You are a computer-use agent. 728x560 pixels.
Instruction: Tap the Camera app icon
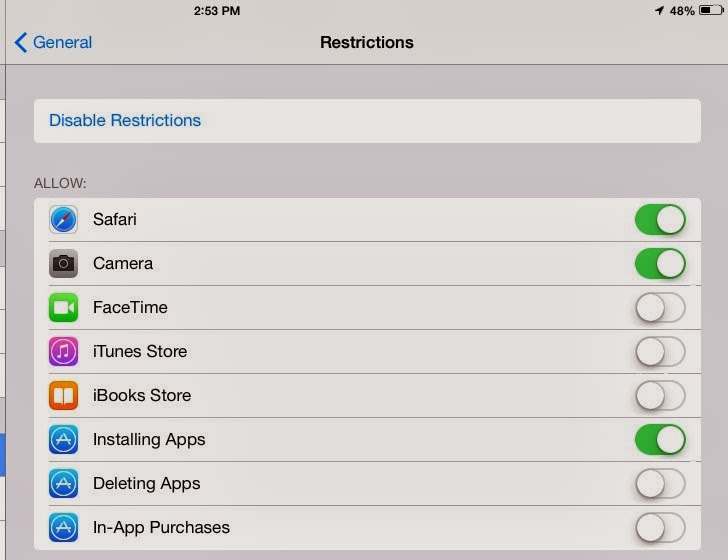tap(64, 263)
